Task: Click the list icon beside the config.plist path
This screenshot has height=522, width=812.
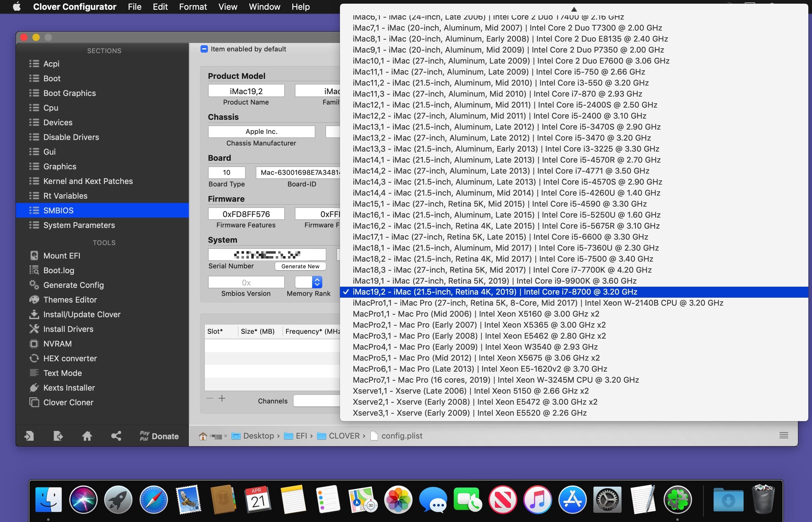Action: [x=784, y=435]
